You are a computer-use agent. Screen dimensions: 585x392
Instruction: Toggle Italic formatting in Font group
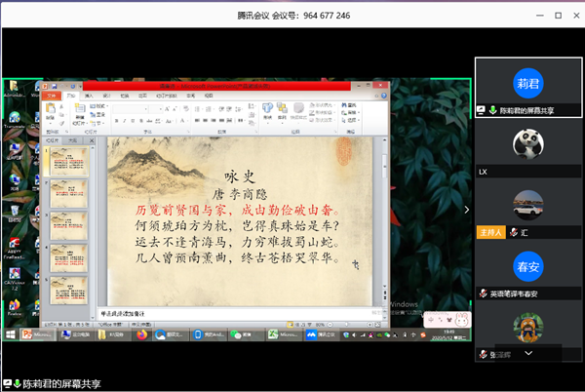click(x=125, y=121)
